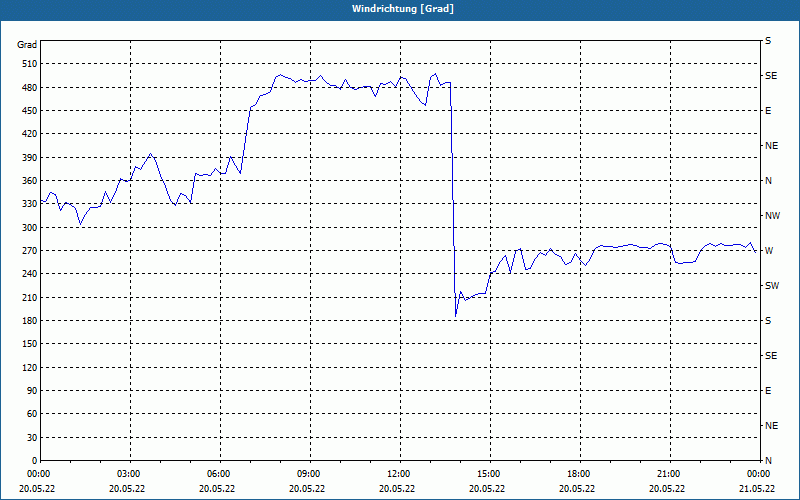The height and width of the screenshot is (500, 800).
Task: Click the S compass label level with 180
Action: (768, 321)
